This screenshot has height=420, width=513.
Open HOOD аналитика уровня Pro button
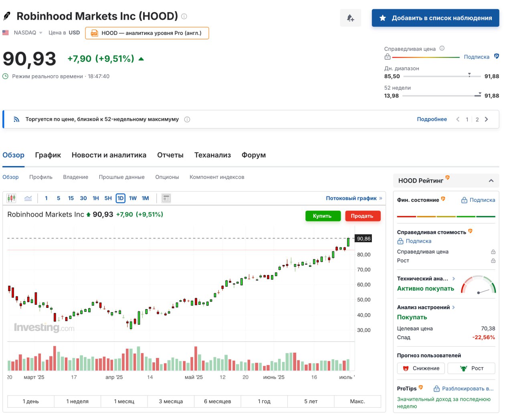(x=147, y=33)
